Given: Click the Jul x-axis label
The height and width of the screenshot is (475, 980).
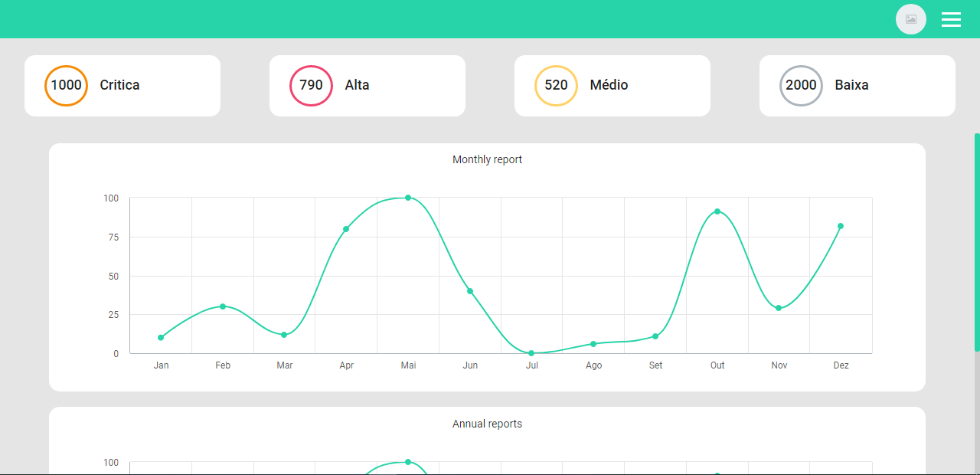Looking at the screenshot, I should pos(532,365).
